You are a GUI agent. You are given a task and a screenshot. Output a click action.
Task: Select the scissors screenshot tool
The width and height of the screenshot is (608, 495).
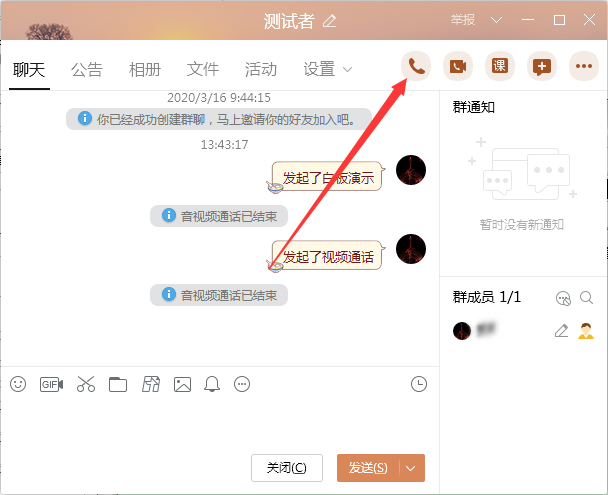click(86, 384)
